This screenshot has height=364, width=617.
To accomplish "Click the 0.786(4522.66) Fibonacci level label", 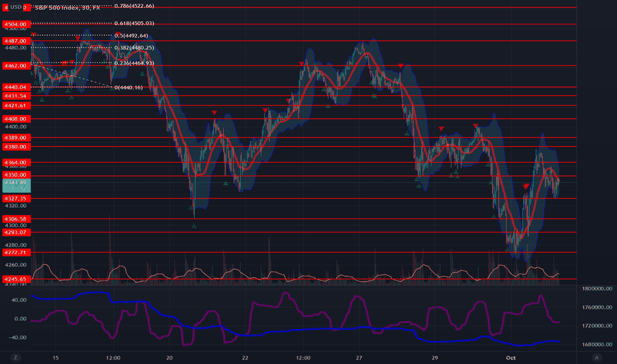I will tap(134, 6).
